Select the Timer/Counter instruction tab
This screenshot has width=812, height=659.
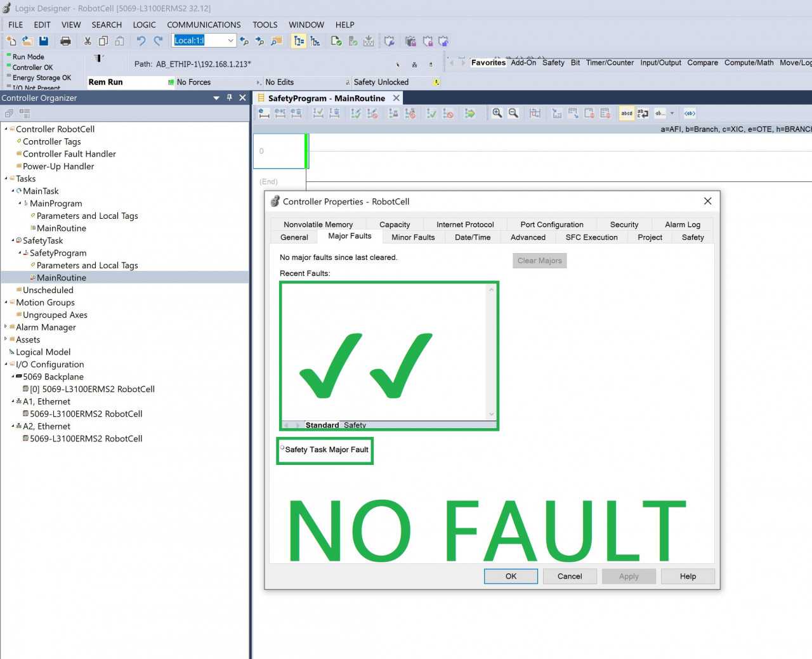tap(610, 63)
